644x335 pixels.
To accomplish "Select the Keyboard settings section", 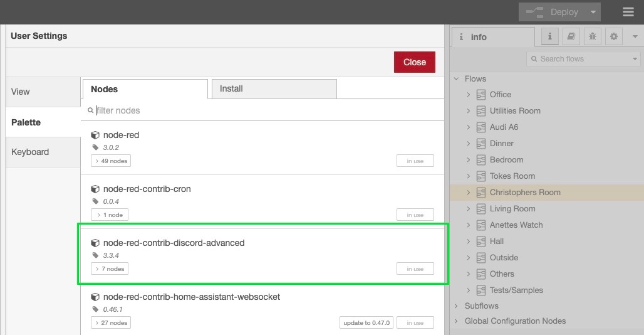I will click(30, 152).
